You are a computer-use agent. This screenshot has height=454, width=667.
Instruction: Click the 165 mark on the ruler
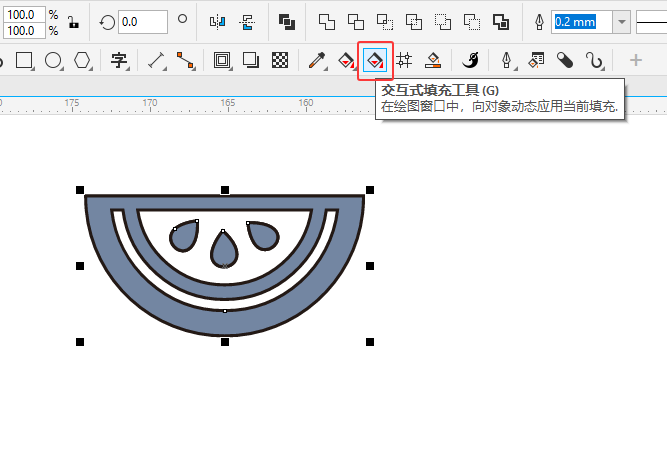pyautogui.click(x=228, y=103)
